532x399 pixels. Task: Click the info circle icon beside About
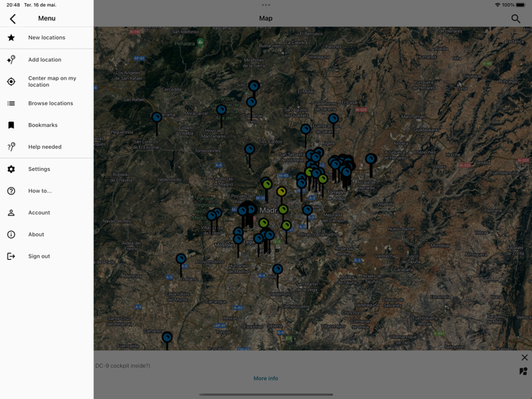click(11, 234)
